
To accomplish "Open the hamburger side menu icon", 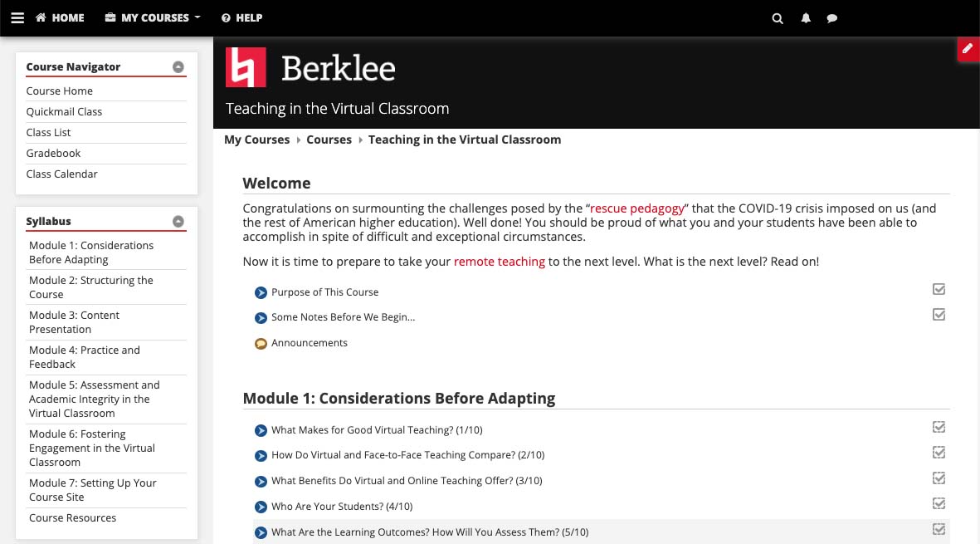I will pyautogui.click(x=17, y=17).
